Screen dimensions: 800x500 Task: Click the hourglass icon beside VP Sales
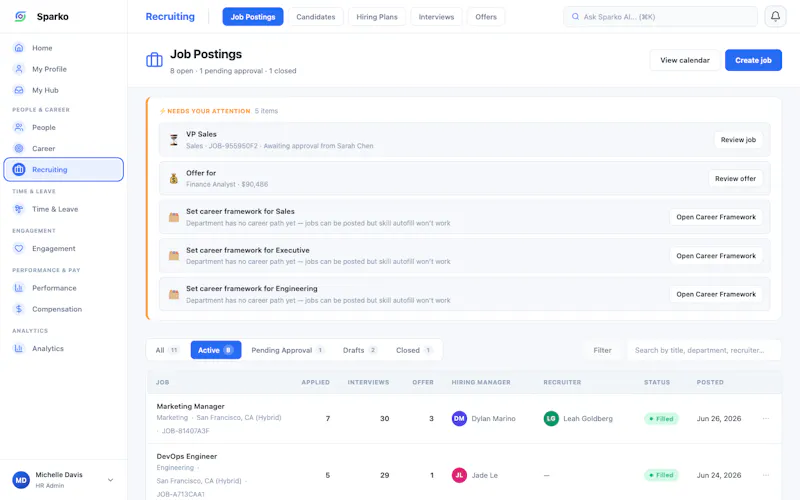tap(174, 140)
